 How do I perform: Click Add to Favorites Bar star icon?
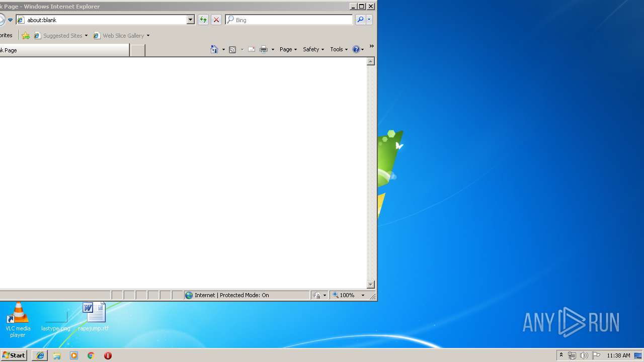(x=26, y=36)
